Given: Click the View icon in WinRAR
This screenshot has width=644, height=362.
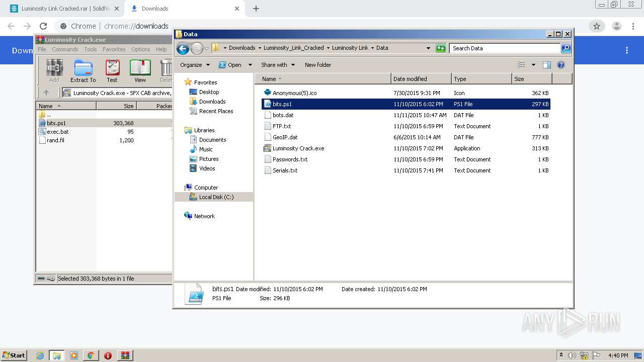Looking at the screenshot, I should click(x=140, y=71).
